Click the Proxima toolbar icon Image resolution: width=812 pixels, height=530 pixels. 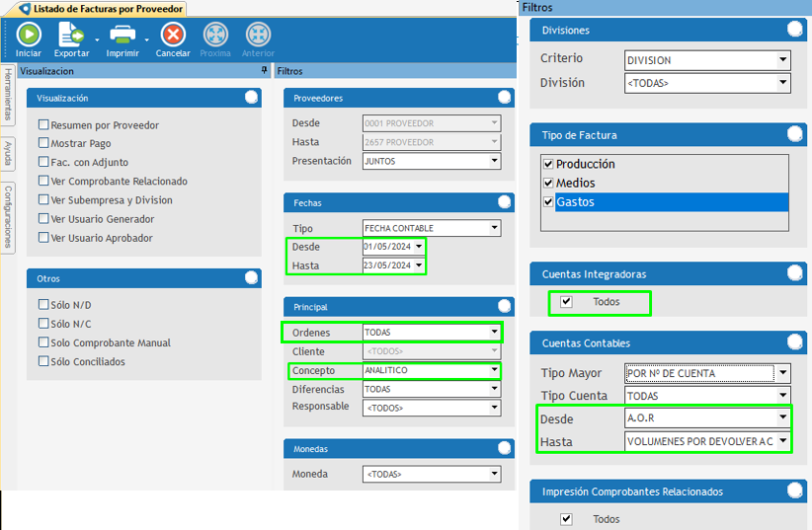(x=215, y=36)
